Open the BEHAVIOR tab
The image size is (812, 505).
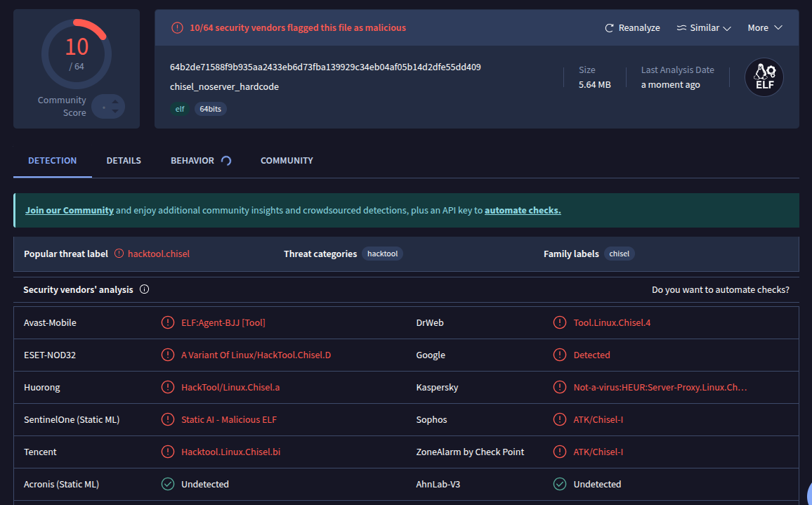point(192,161)
